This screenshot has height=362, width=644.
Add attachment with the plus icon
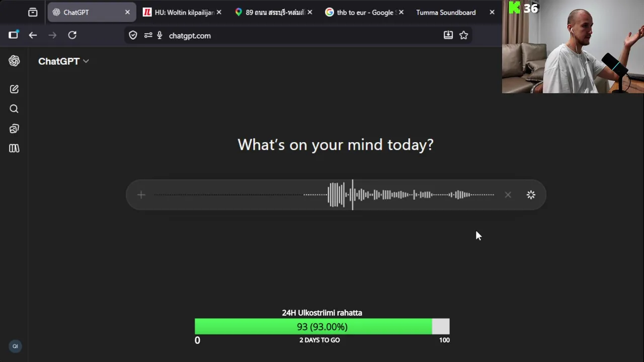point(141,195)
